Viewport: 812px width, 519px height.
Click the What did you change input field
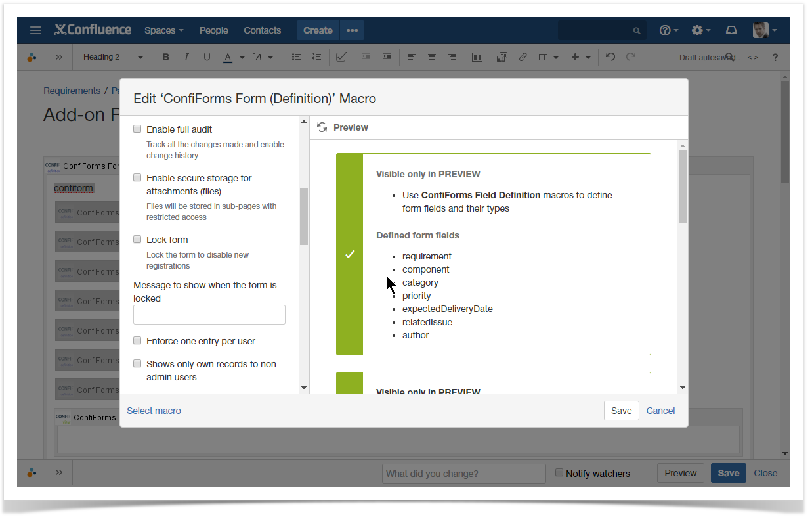pyautogui.click(x=463, y=473)
